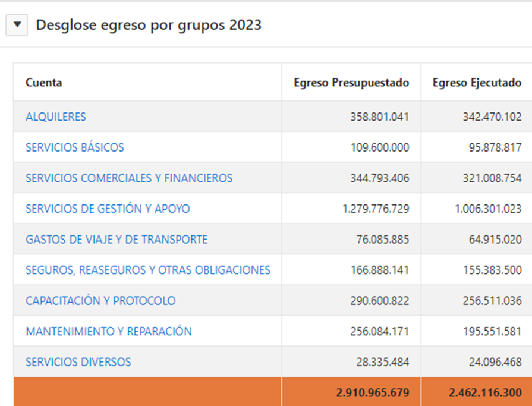532x406 pixels.
Task: Select budgeted value 28.335.484
Action: click(382, 362)
